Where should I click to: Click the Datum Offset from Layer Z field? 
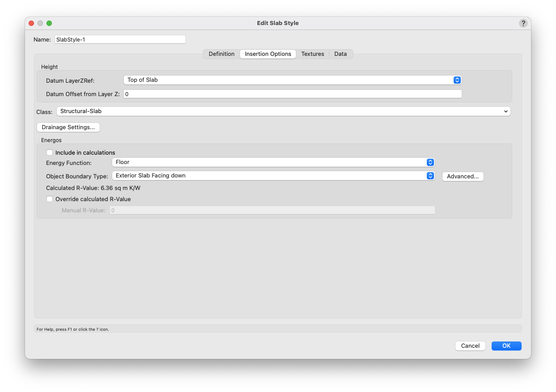(292, 94)
